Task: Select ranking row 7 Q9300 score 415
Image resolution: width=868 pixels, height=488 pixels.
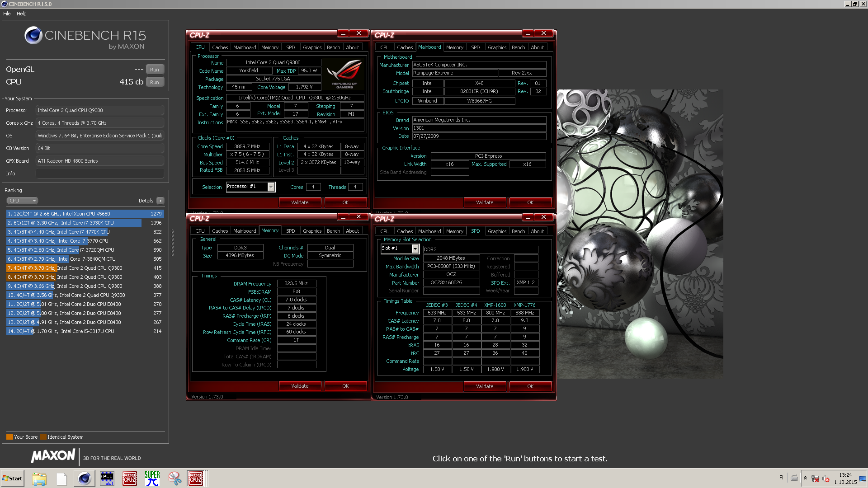Action: [85, 268]
